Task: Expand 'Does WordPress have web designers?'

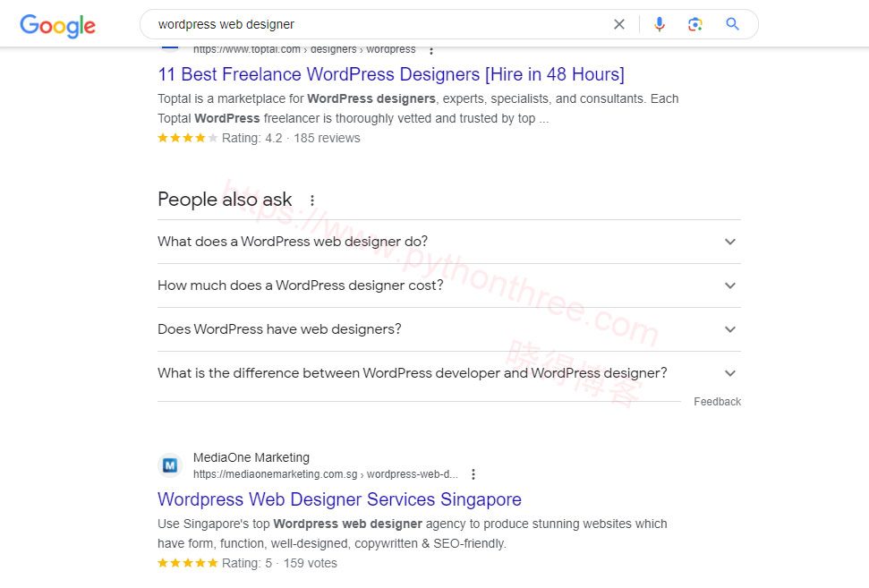Action: click(449, 329)
